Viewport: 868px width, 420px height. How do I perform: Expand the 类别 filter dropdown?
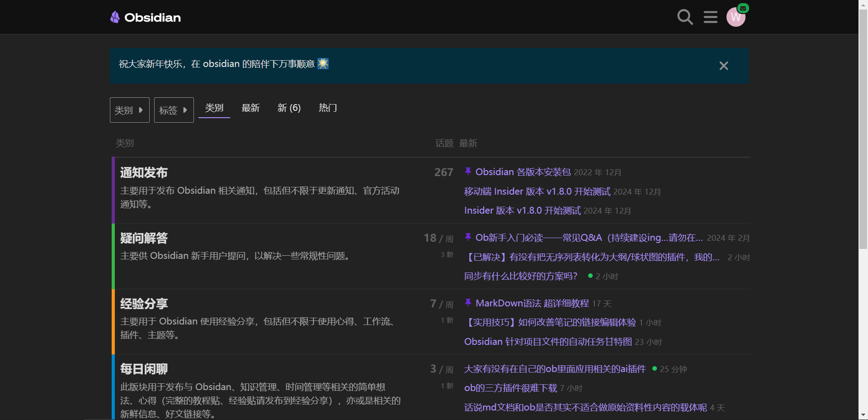coord(129,110)
